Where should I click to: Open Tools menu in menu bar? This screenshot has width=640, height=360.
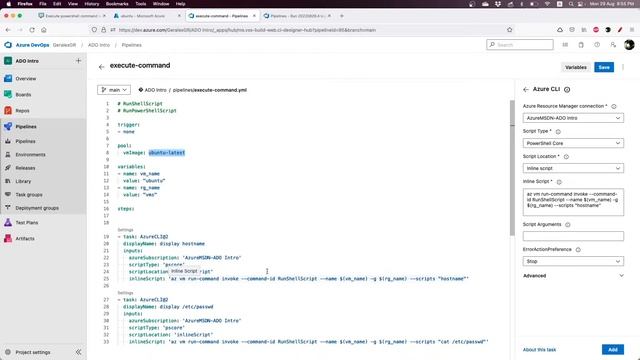140,4
